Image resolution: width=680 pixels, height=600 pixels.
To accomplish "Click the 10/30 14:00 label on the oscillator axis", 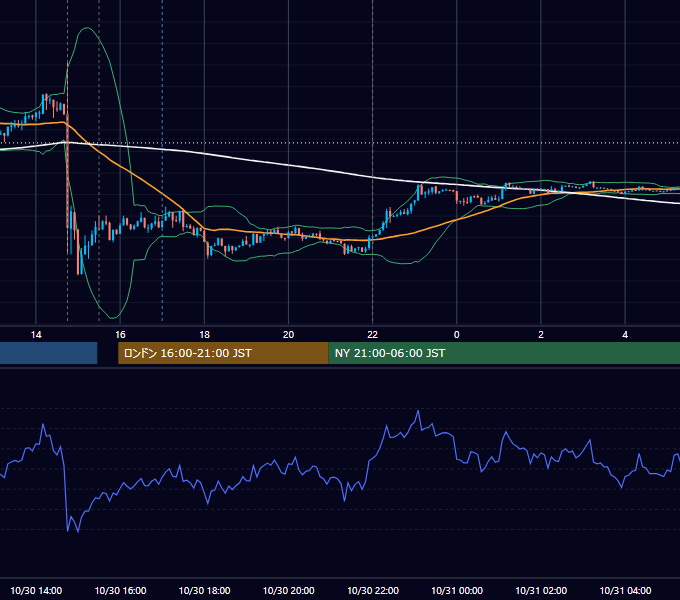I will [x=36, y=590].
